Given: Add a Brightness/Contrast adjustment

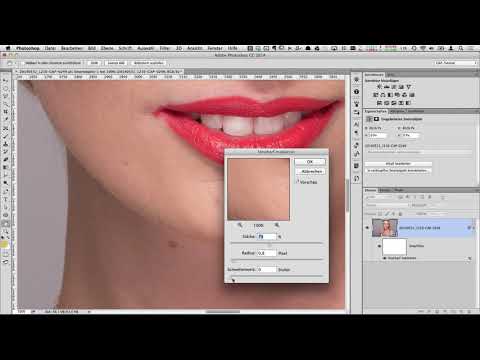Looking at the screenshot, I should tap(380, 87).
